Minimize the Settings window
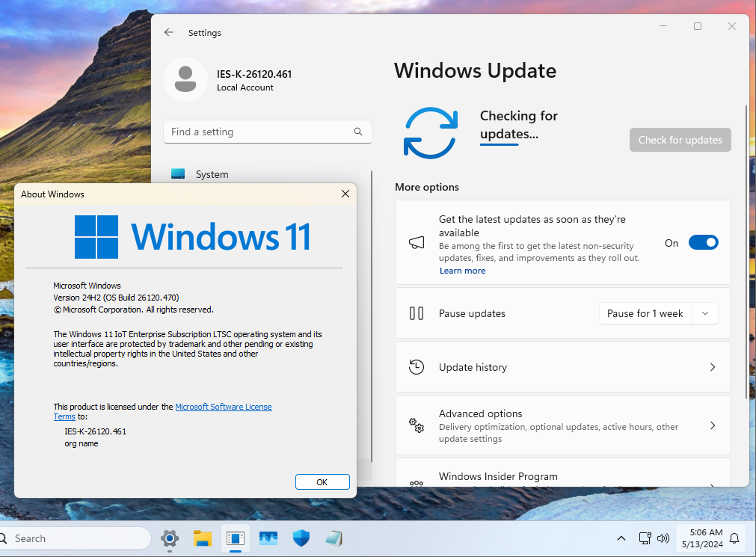Screen dimensions: 756x557 pyautogui.click(x=663, y=26)
